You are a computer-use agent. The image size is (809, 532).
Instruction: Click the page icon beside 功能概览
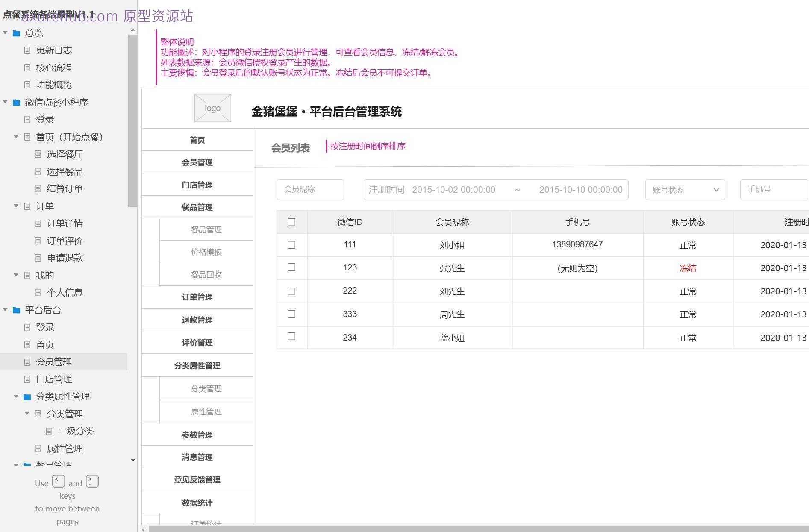pyautogui.click(x=27, y=85)
